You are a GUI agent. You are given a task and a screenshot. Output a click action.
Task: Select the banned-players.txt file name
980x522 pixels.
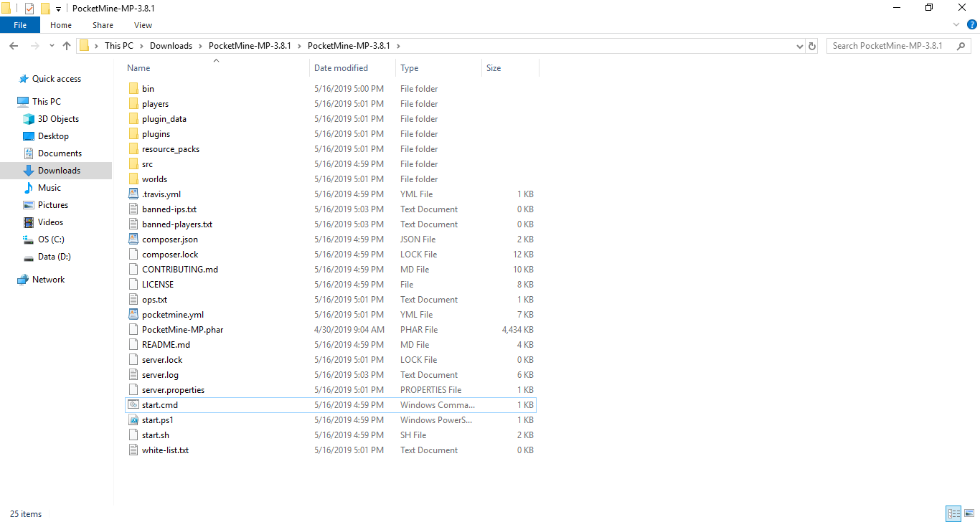click(x=177, y=224)
